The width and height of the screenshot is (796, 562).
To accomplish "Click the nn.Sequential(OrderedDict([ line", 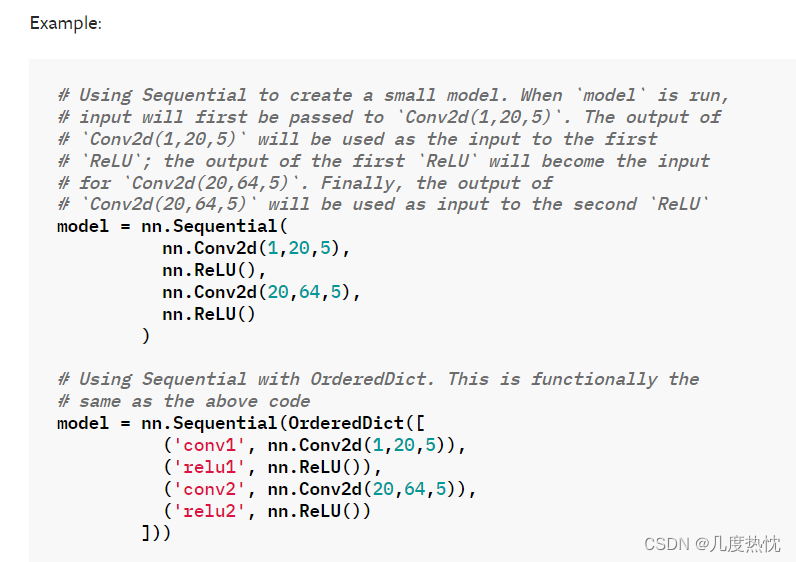I will [241, 423].
